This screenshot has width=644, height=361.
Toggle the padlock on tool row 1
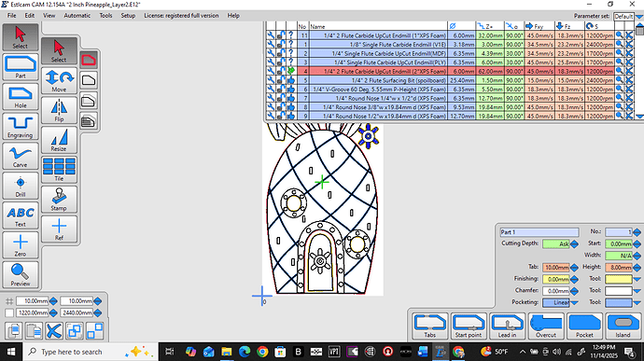281,45
